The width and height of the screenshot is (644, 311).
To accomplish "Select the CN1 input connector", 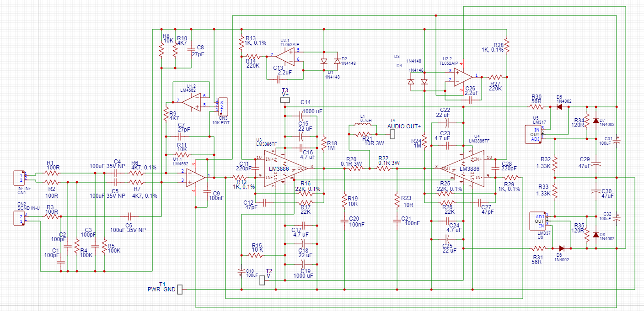I will (x=19, y=177).
